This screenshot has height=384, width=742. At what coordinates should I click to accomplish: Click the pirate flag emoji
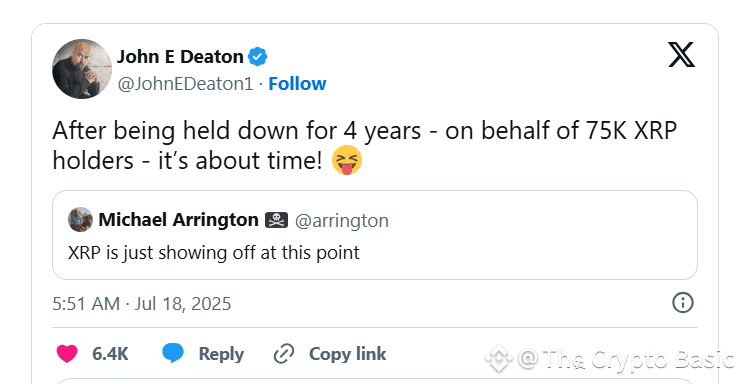click(276, 220)
